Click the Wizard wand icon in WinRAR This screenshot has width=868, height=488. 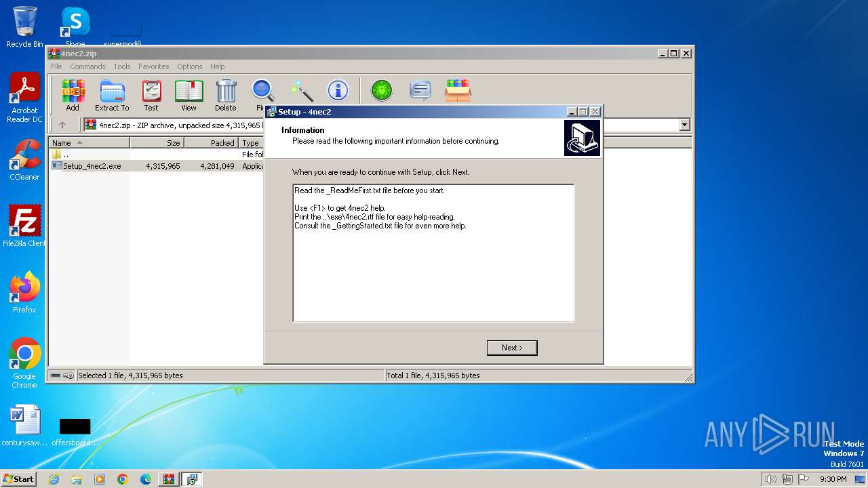(x=301, y=90)
